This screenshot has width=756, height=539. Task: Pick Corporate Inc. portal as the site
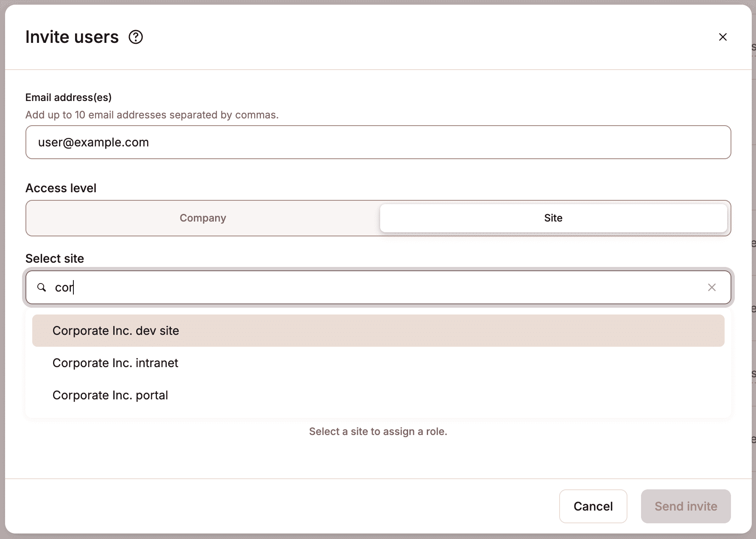(110, 395)
